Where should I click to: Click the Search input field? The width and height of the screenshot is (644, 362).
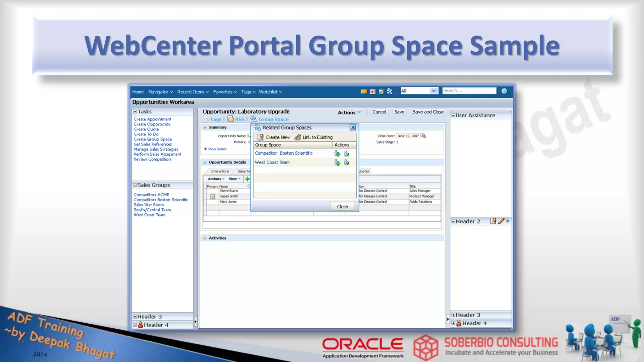[x=469, y=91]
